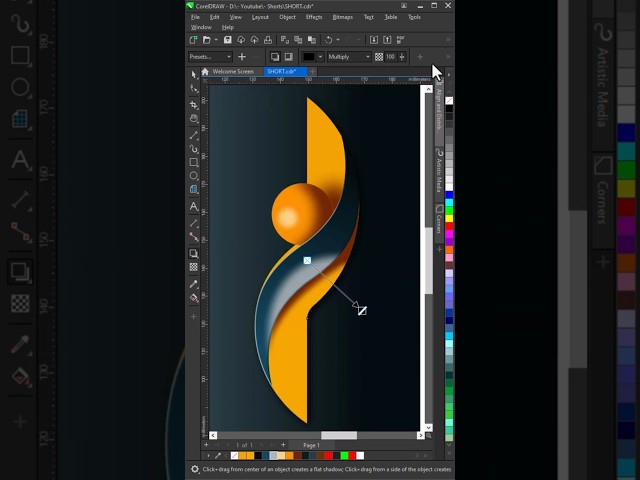The width and height of the screenshot is (640, 480).
Task: Expand the Open file dropdown arrow
Action: click(x=216, y=40)
